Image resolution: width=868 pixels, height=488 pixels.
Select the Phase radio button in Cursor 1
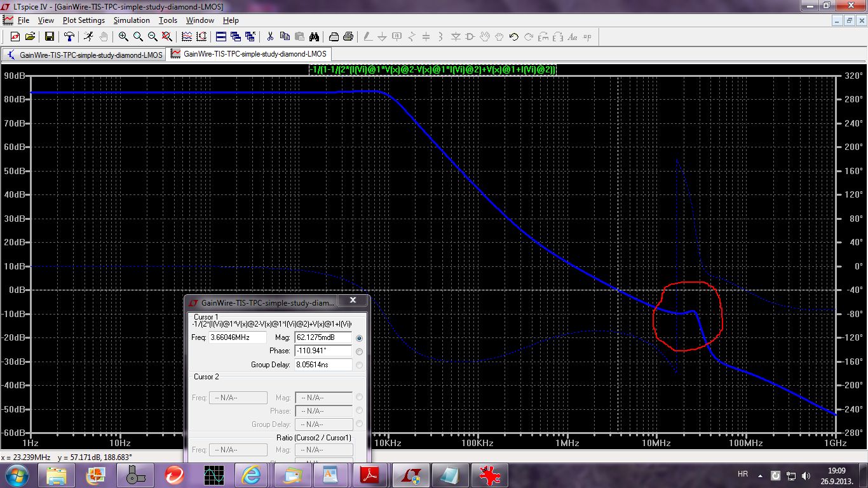360,351
